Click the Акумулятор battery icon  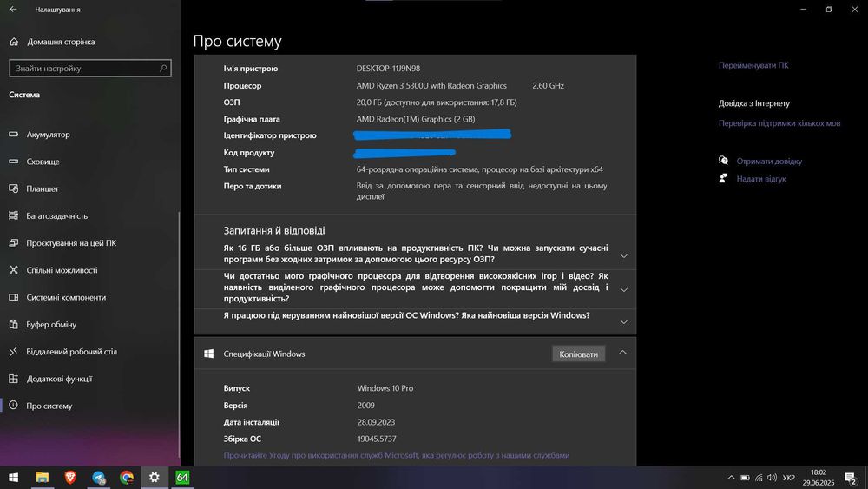[x=14, y=134]
